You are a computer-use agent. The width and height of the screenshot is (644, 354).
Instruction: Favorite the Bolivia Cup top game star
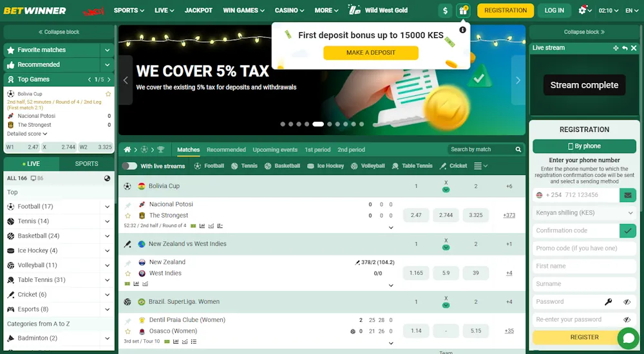[x=108, y=94]
